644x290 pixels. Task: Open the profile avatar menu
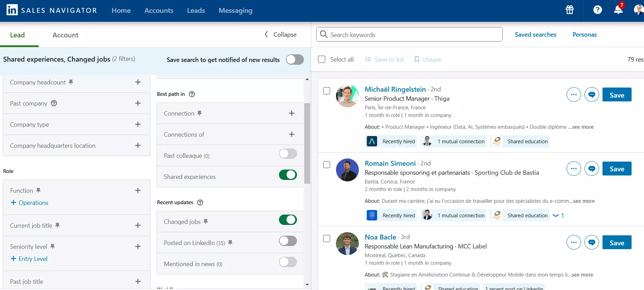639,10
